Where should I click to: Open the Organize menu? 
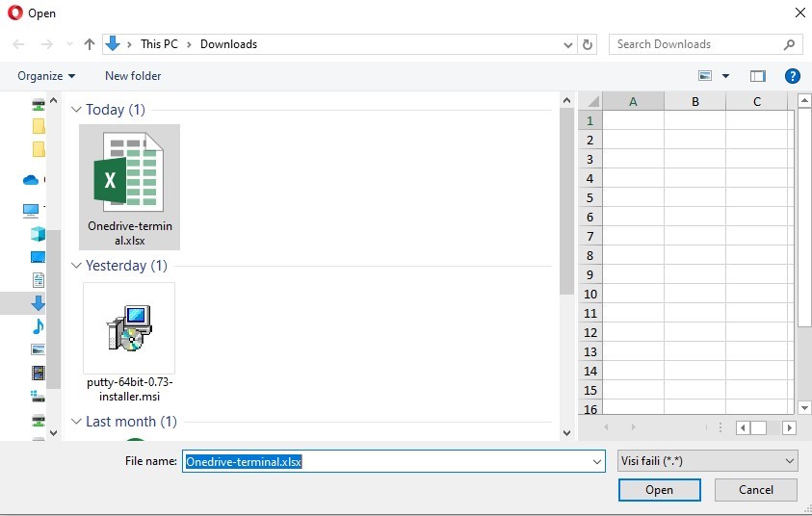coord(46,76)
